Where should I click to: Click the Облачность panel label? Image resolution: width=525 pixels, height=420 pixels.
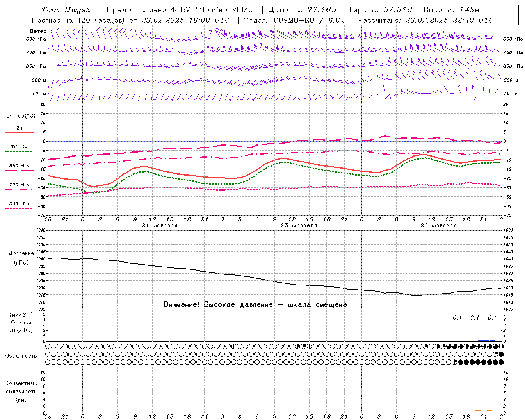point(21,356)
